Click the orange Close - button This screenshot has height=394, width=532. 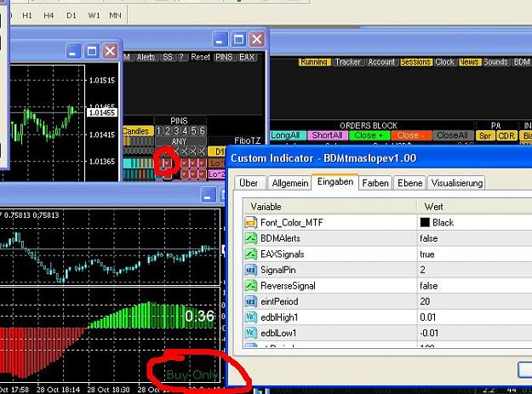[411, 135]
